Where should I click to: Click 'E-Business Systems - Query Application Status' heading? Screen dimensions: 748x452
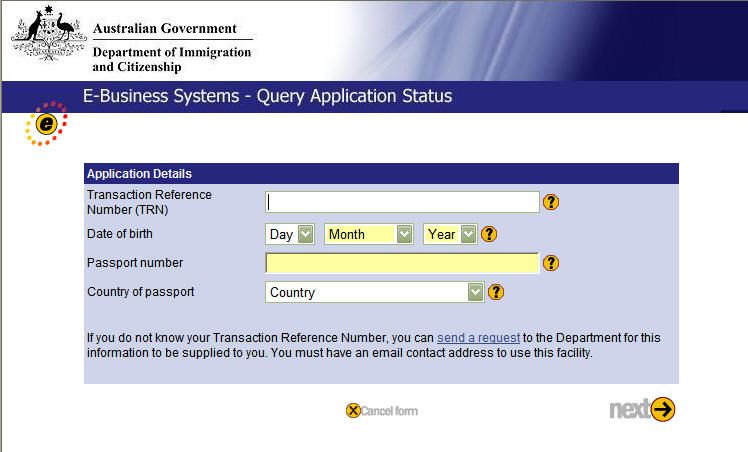click(x=268, y=96)
